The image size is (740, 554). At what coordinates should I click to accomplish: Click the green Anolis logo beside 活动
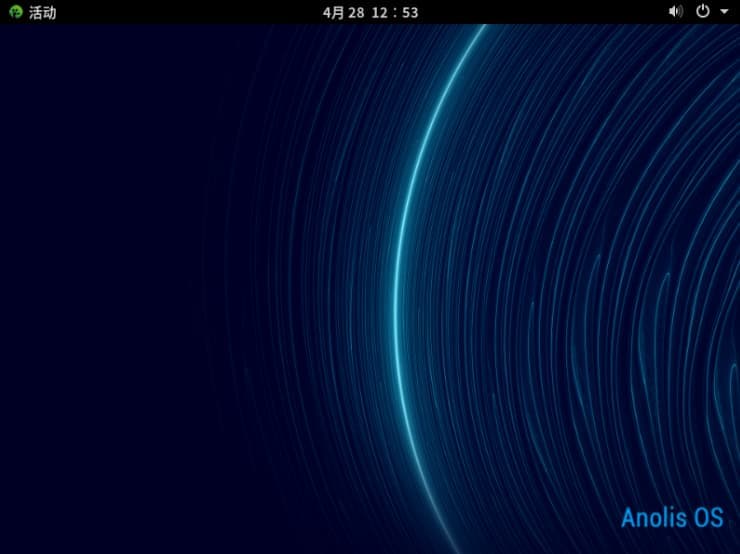coord(16,13)
